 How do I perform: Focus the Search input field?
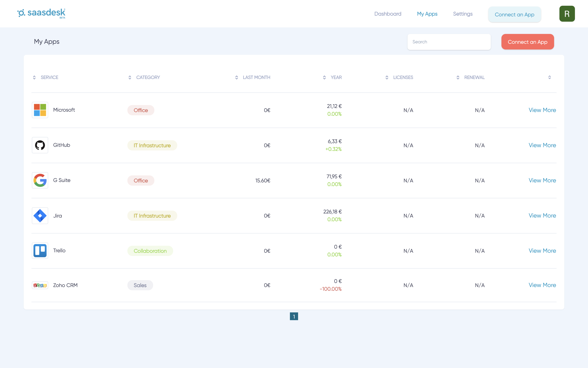pos(449,42)
